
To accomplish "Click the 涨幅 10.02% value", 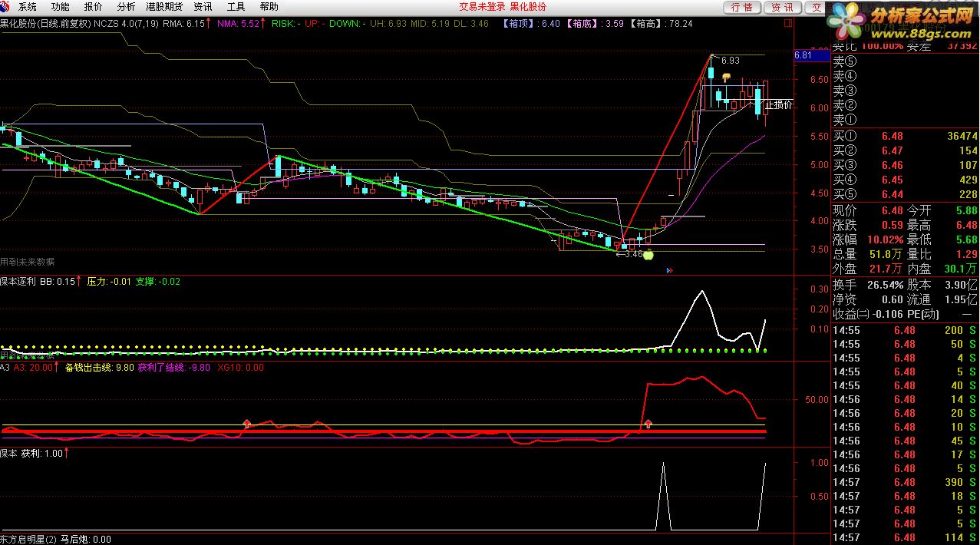I will click(869, 239).
